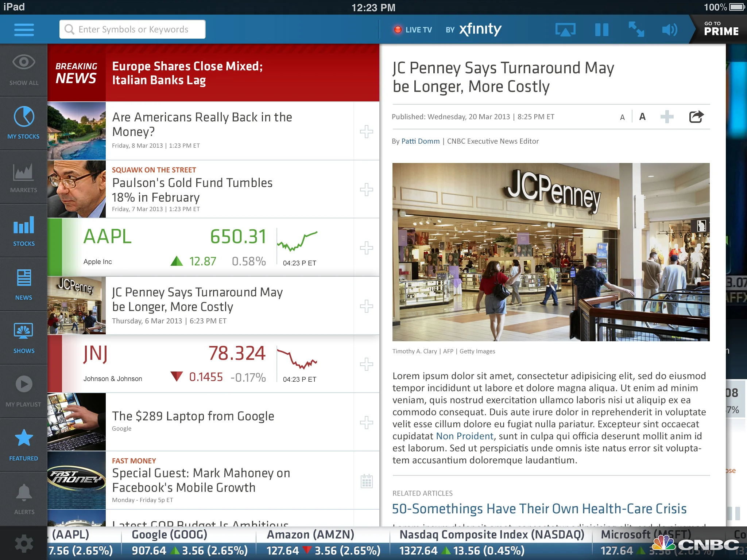Tap the battery indicator in status bar
This screenshot has width=747, height=560.
point(736,7)
